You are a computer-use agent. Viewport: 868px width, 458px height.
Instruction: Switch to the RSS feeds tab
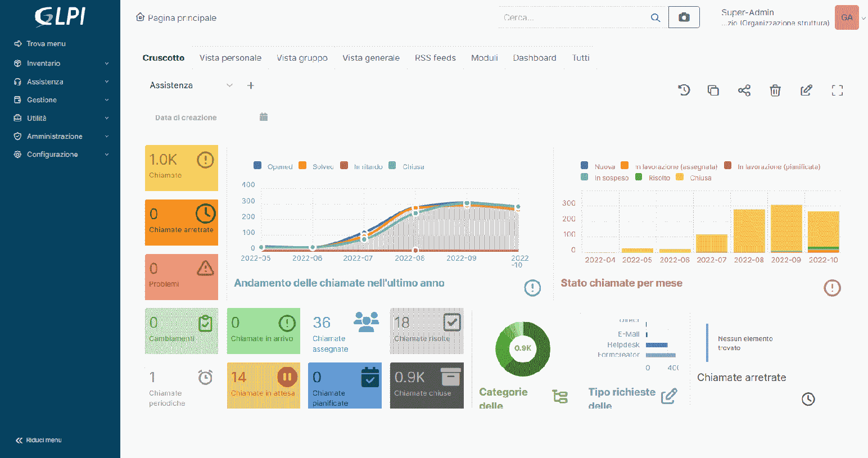pos(435,58)
